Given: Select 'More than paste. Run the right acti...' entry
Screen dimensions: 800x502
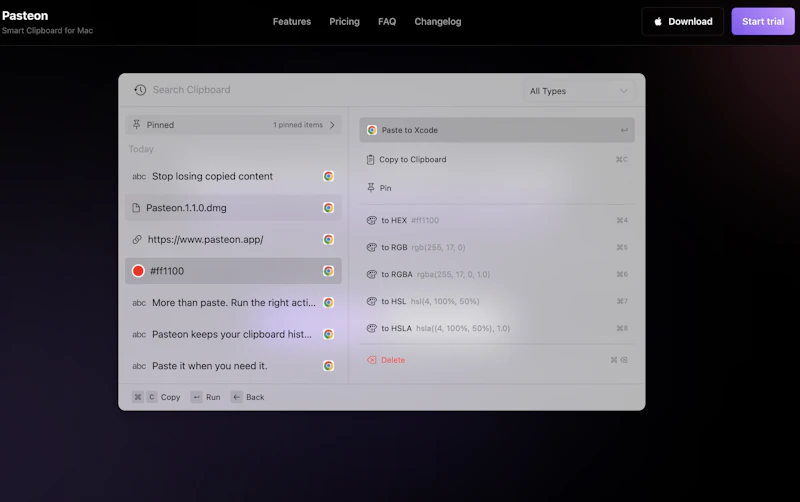Looking at the screenshot, I should point(233,303).
